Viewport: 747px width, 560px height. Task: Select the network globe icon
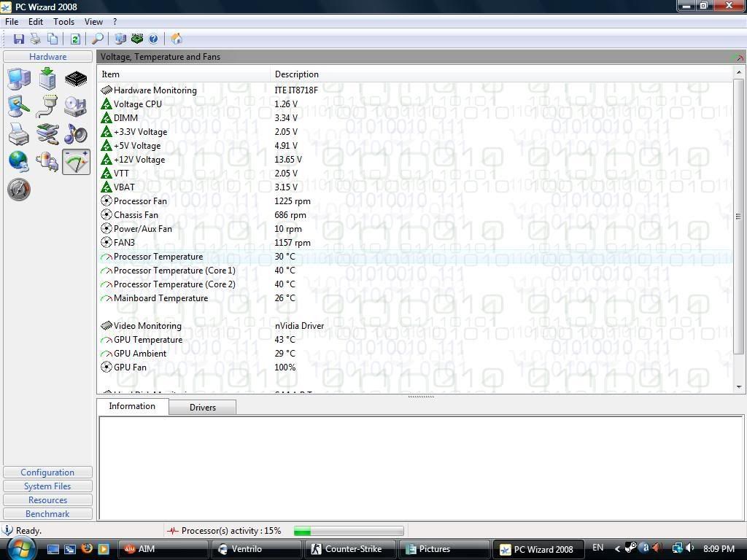(19, 161)
